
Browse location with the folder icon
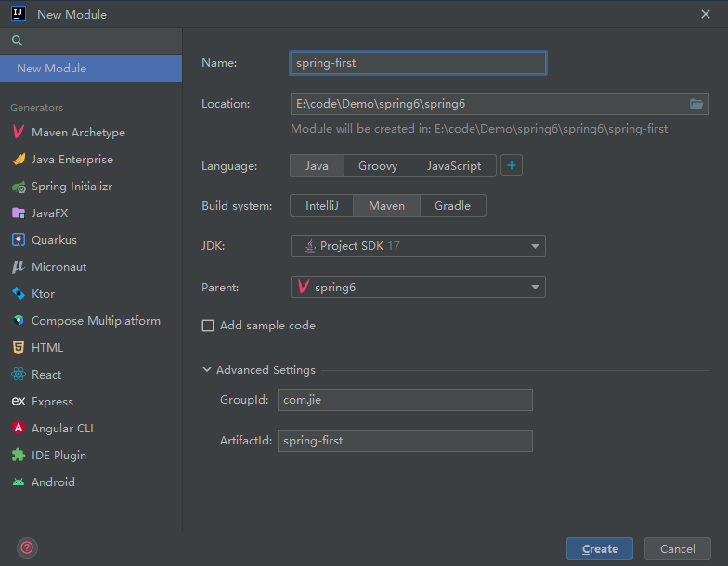coord(696,104)
